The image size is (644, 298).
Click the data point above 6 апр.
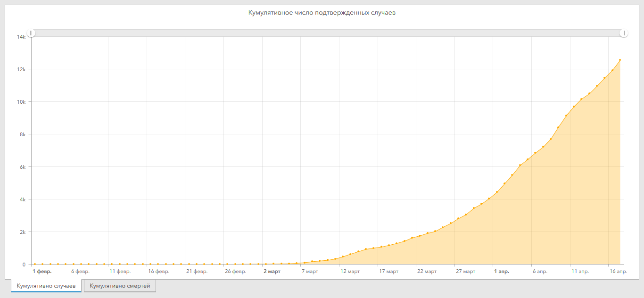pos(535,153)
